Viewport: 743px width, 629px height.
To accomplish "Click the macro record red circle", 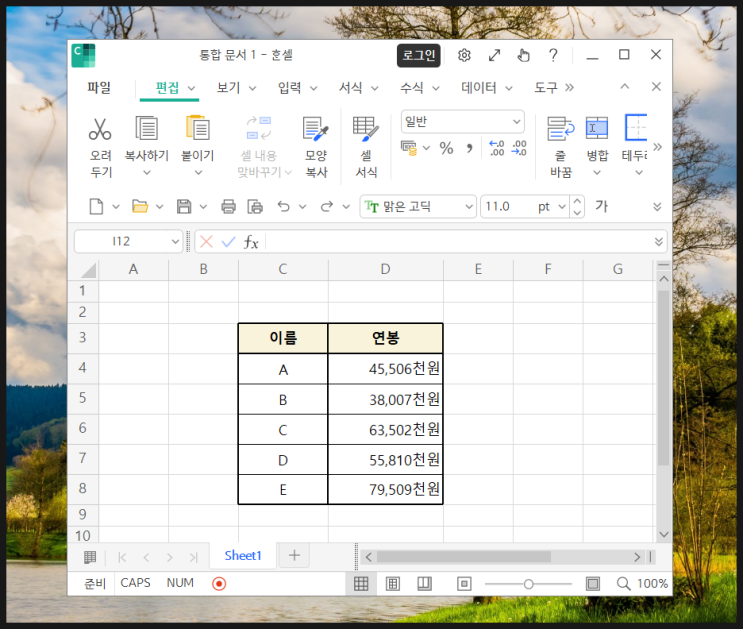I will pyautogui.click(x=219, y=583).
